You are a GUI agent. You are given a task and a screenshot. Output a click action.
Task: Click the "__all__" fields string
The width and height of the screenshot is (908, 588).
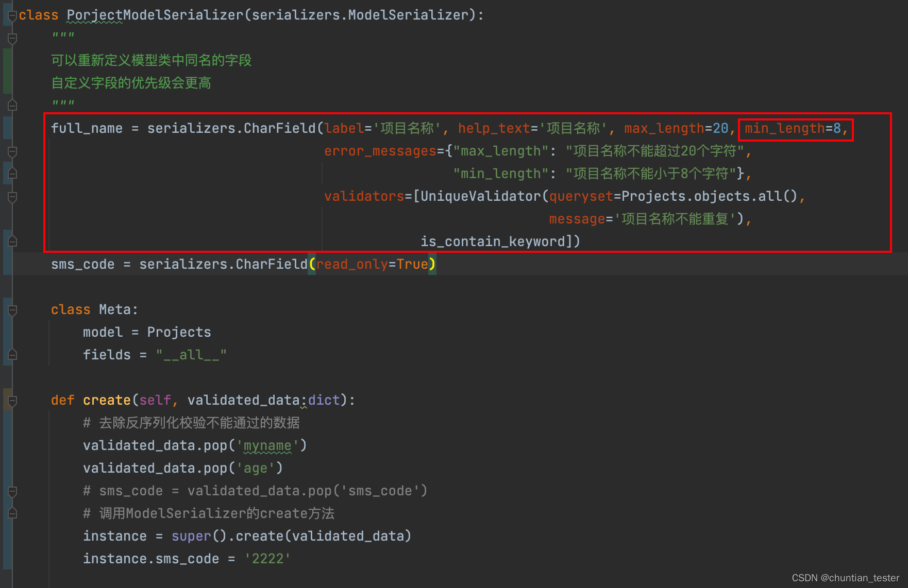(191, 355)
